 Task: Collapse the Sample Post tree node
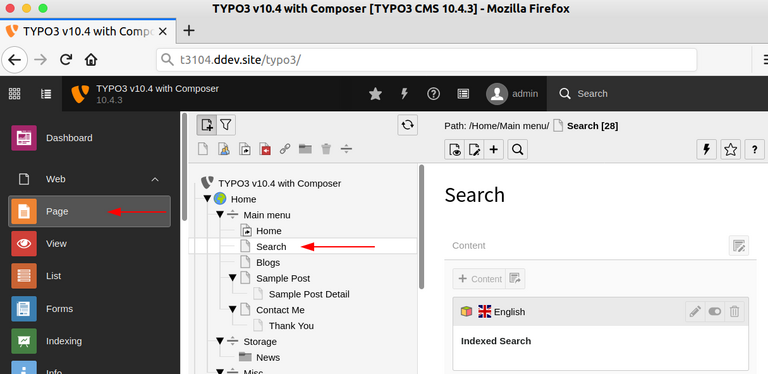click(233, 278)
